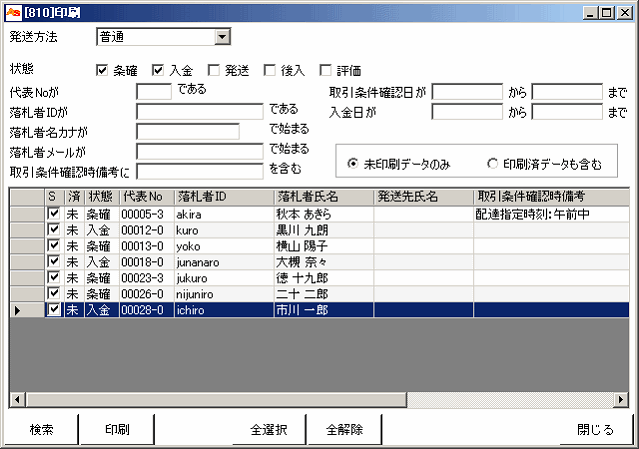Click the 検索 button

click(41, 429)
